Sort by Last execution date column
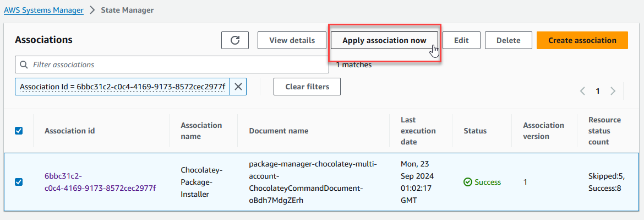Image resolution: width=644 pixels, height=220 pixels. [x=418, y=131]
